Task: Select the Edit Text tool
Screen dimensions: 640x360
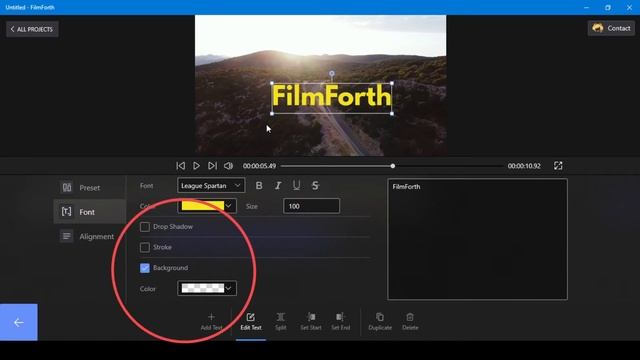Action: tap(251, 322)
